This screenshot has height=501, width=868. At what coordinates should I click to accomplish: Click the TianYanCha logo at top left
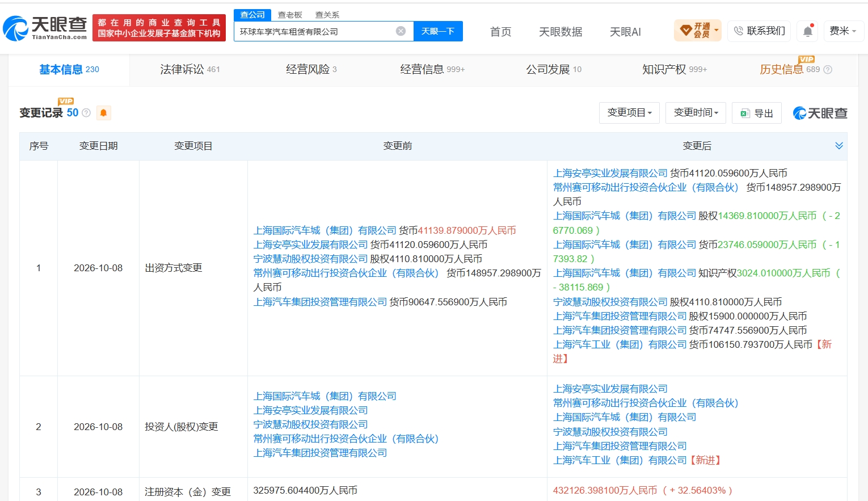pyautogui.click(x=45, y=28)
